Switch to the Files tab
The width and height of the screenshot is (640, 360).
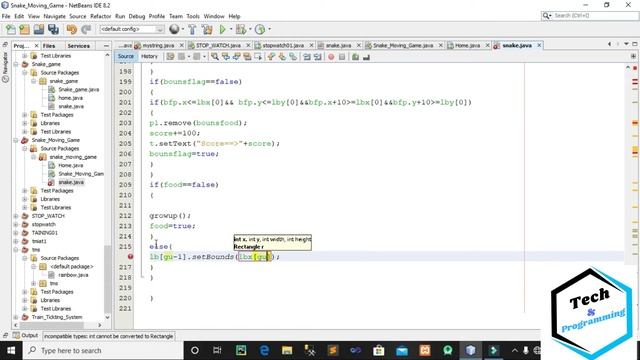coord(49,46)
